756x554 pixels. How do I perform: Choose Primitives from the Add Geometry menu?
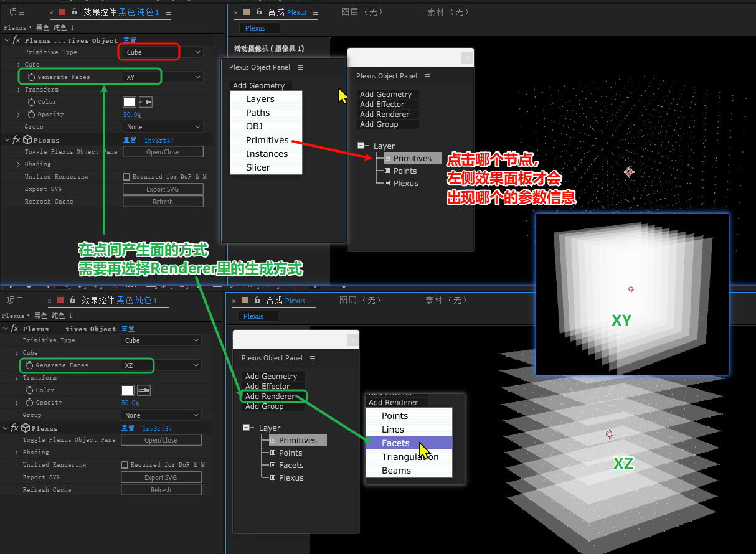[x=267, y=140]
